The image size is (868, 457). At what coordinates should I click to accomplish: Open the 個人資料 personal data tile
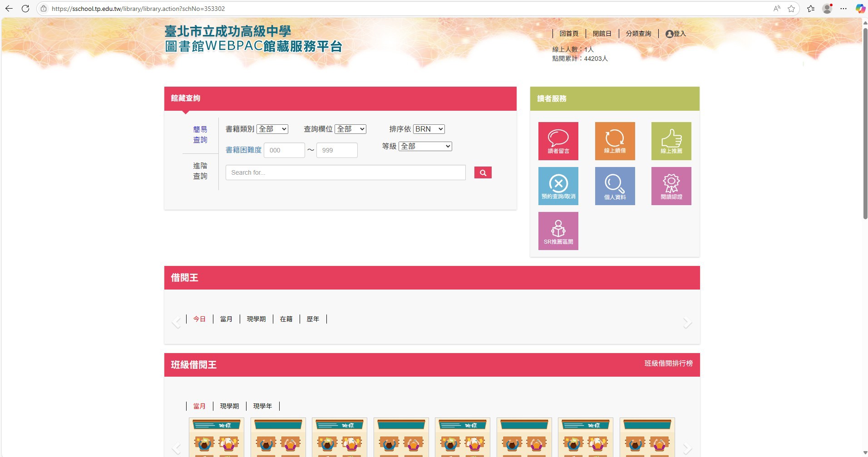615,186
